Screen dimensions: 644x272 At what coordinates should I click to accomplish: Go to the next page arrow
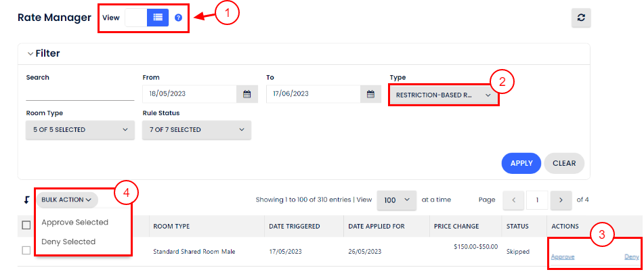point(561,200)
